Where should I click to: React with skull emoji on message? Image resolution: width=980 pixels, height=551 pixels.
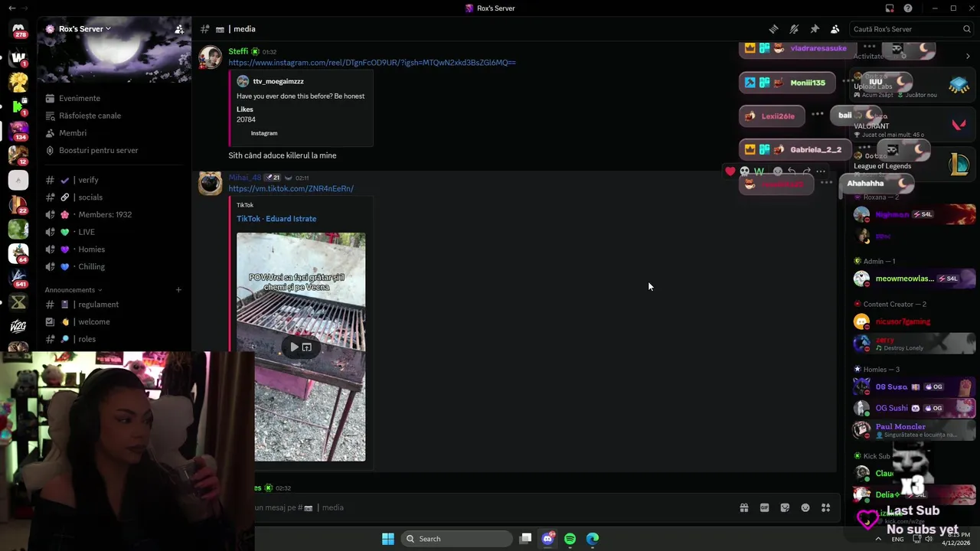(744, 171)
